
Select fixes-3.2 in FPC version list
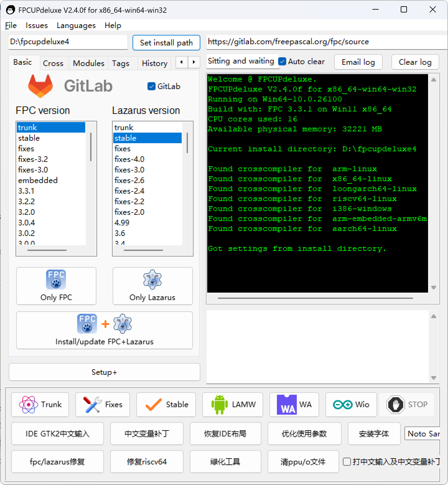[x=51, y=159]
